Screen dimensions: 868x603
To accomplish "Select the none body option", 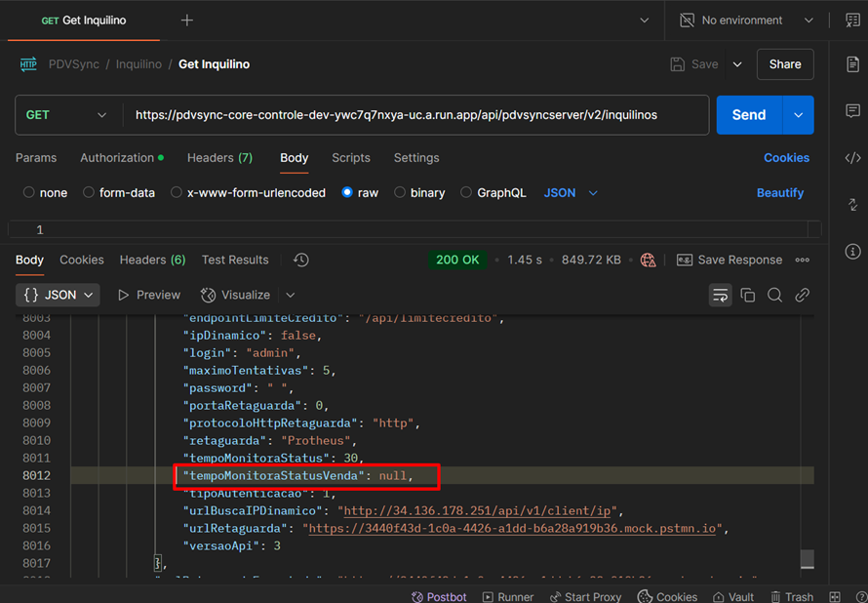I will (x=45, y=192).
